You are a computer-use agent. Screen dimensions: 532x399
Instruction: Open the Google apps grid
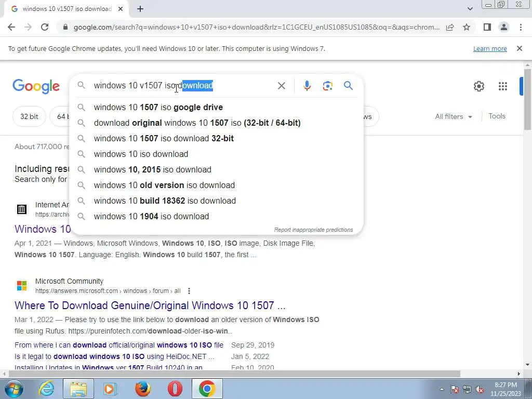[503, 86]
